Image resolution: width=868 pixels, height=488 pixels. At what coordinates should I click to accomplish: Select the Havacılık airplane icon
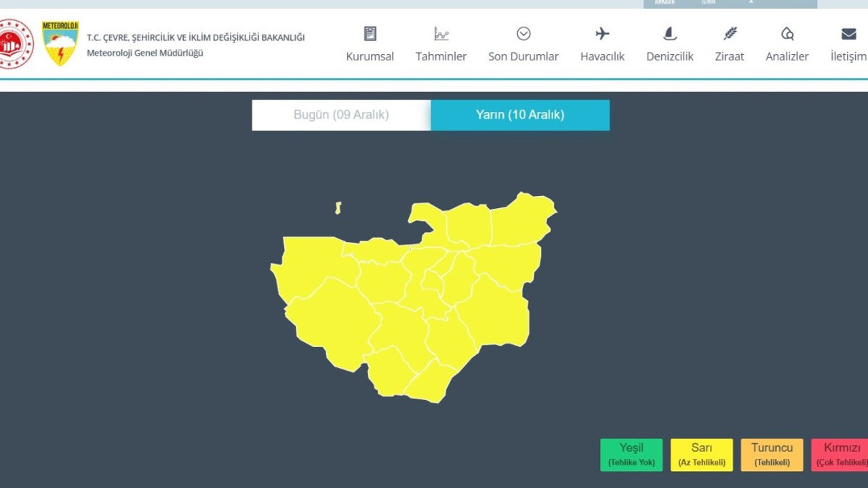(602, 33)
